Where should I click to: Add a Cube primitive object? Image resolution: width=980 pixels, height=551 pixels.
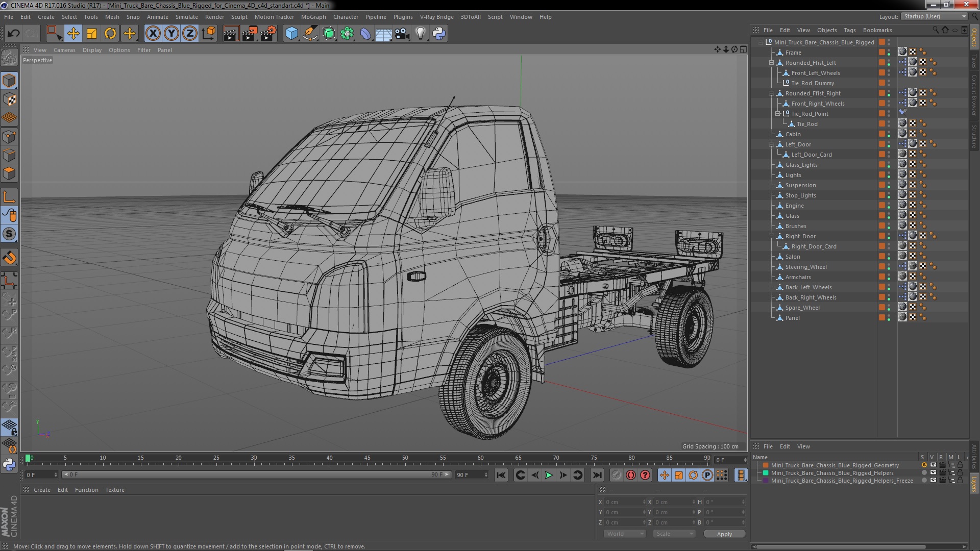(x=291, y=34)
